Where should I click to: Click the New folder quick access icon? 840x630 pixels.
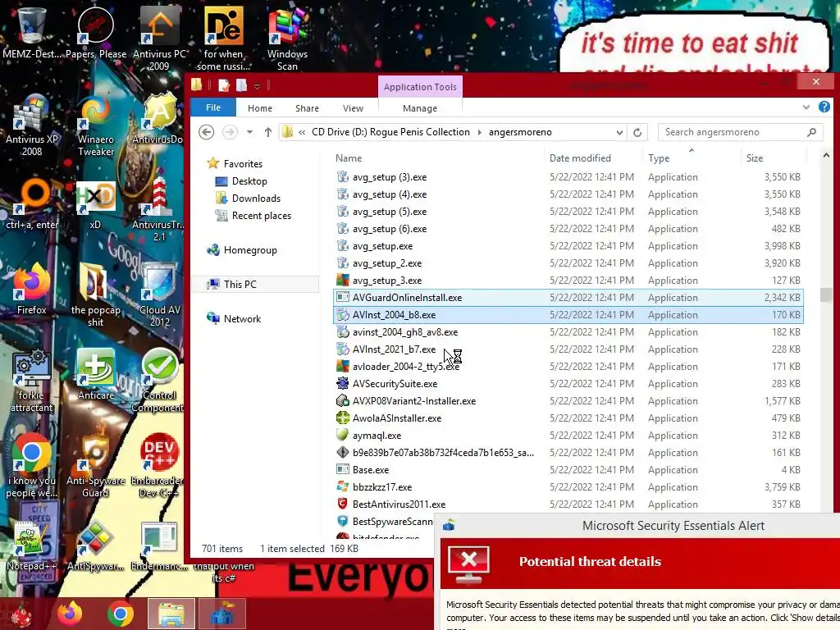[x=242, y=85]
